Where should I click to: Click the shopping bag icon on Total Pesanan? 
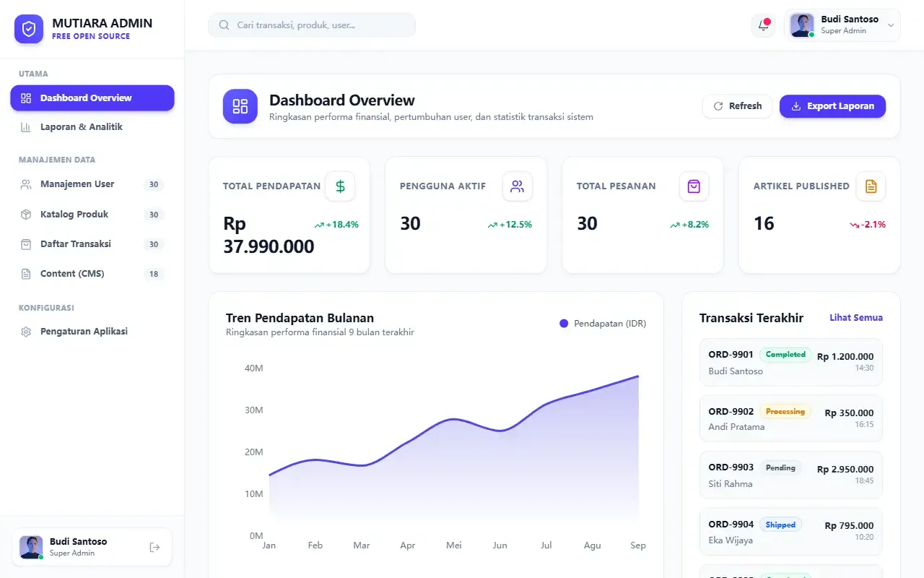(694, 186)
